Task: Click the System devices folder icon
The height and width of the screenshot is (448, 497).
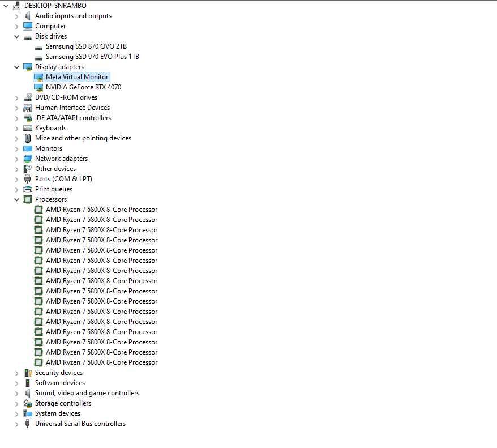Action: 28,413
